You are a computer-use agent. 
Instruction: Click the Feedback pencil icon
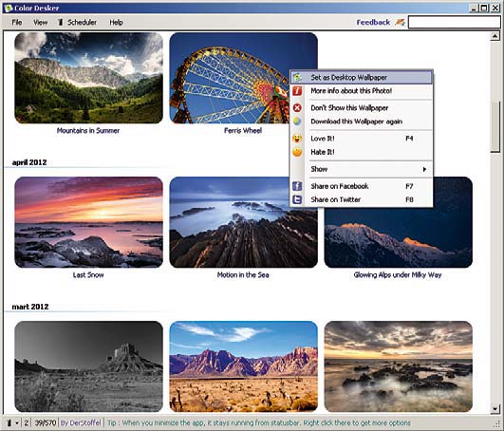click(x=400, y=22)
